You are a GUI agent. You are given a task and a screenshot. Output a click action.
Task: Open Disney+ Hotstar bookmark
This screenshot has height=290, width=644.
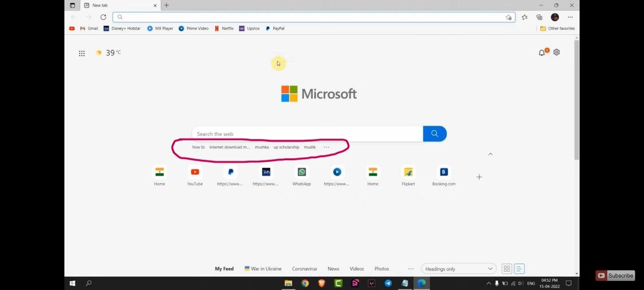pos(122,29)
